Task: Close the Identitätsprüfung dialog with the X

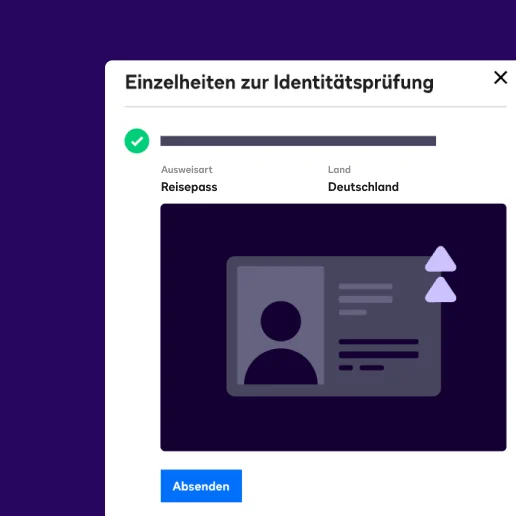Action: [x=500, y=78]
